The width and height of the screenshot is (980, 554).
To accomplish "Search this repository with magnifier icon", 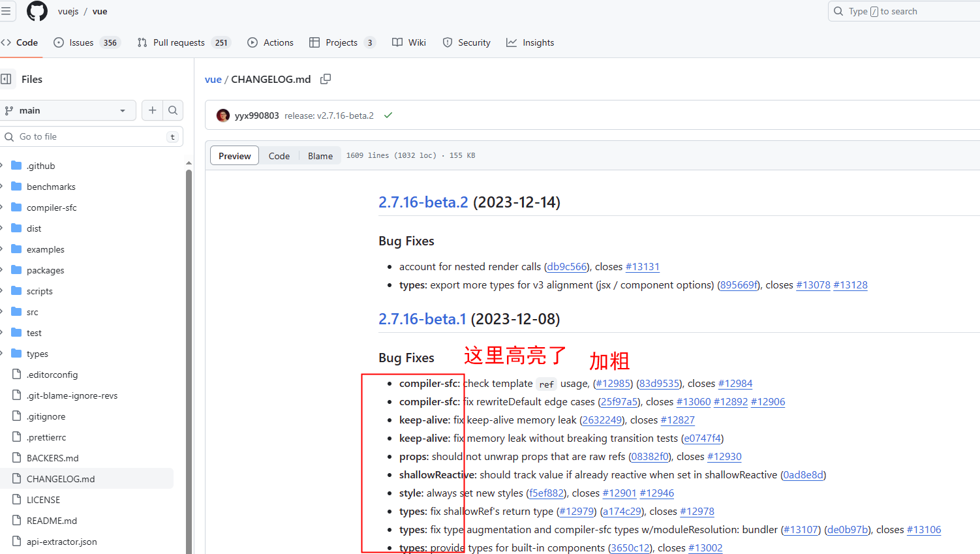I will tap(173, 110).
